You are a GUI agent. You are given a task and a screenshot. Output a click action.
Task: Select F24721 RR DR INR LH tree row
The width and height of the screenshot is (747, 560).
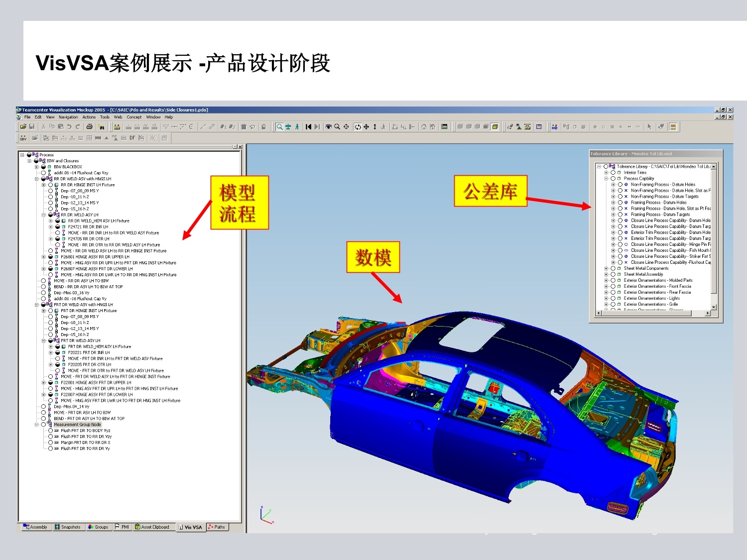click(88, 227)
